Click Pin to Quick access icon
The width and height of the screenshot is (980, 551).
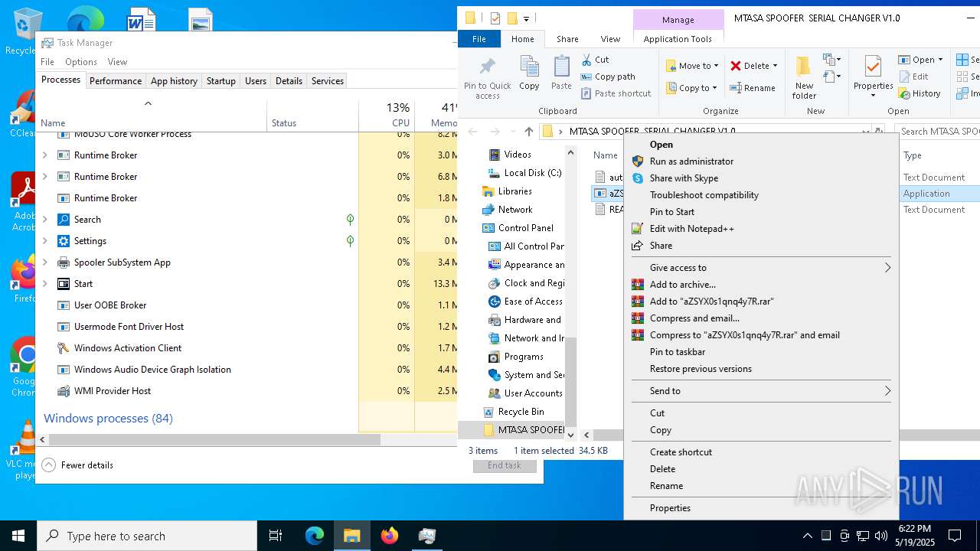(x=487, y=77)
